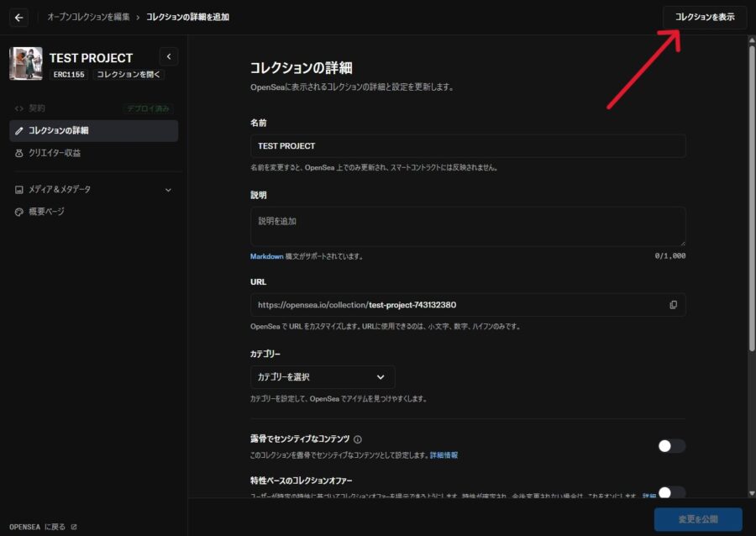Click the code icon next to 契約
The width and height of the screenshot is (756, 536).
coord(18,108)
